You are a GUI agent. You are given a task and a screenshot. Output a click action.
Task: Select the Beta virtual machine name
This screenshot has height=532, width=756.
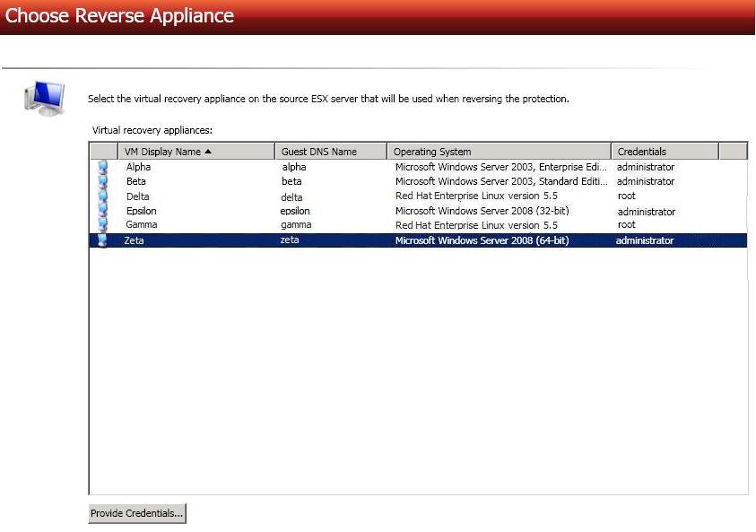136,181
